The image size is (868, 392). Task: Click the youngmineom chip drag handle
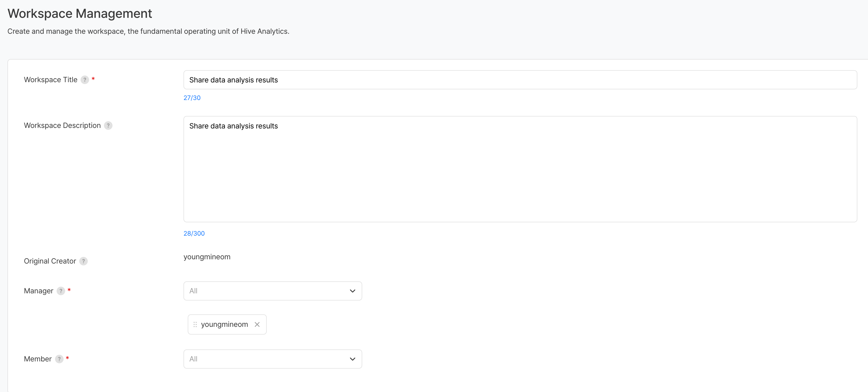pos(195,324)
